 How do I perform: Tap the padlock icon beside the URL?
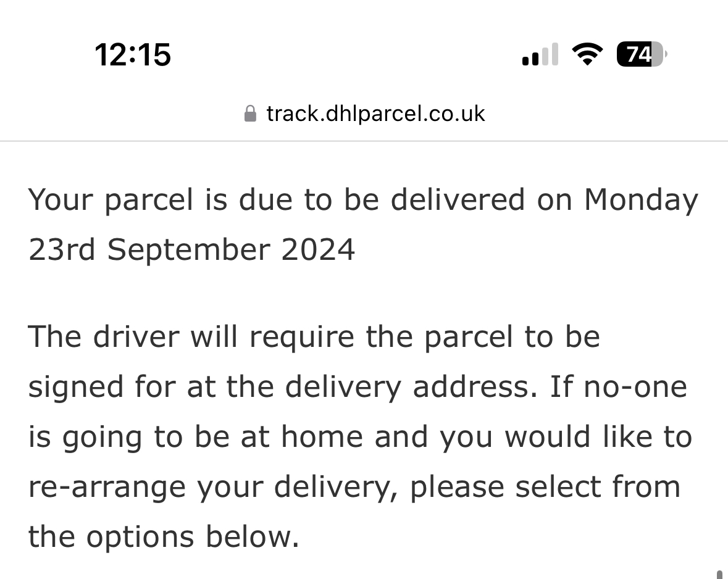(x=250, y=114)
